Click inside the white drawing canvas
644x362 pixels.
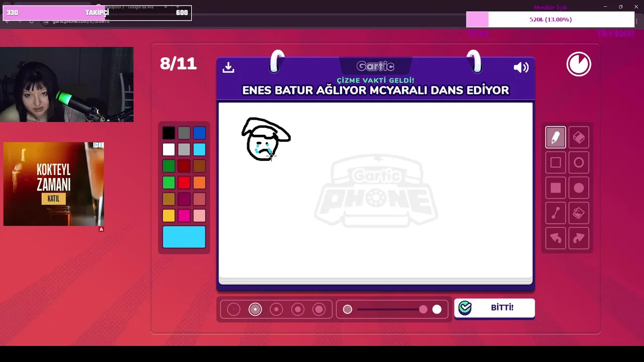[x=375, y=190]
